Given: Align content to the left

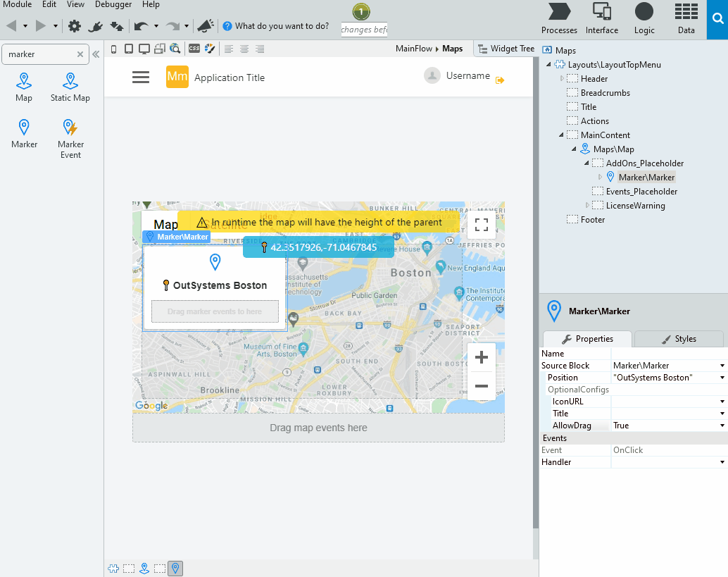Looking at the screenshot, I should coord(228,49).
